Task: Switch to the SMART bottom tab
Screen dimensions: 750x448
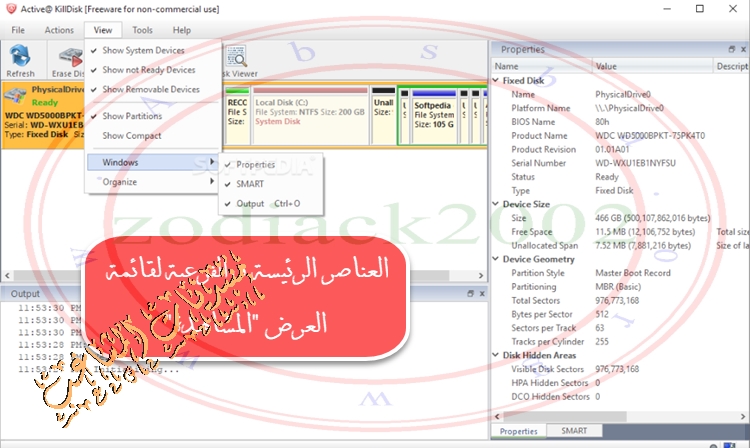Action: coord(574,431)
